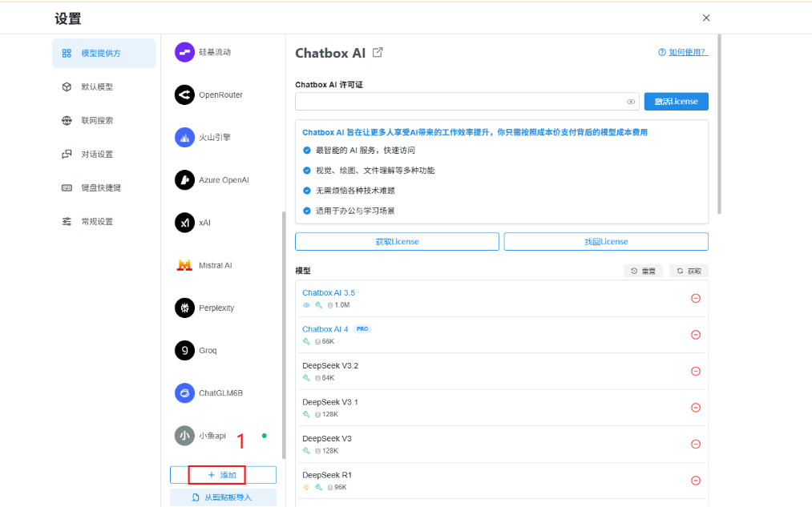Choose the 火山引擎 provider icon
The height and width of the screenshot is (507, 812).
pos(184,137)
